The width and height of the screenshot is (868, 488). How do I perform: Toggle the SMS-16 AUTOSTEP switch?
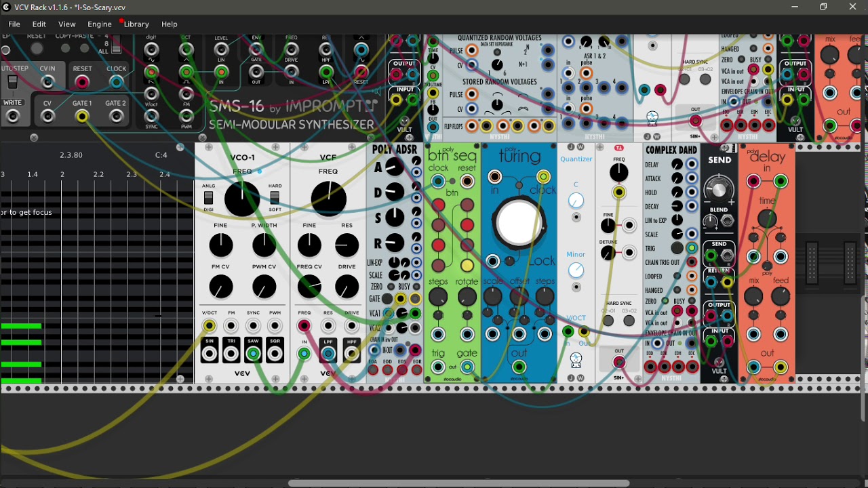12,83
